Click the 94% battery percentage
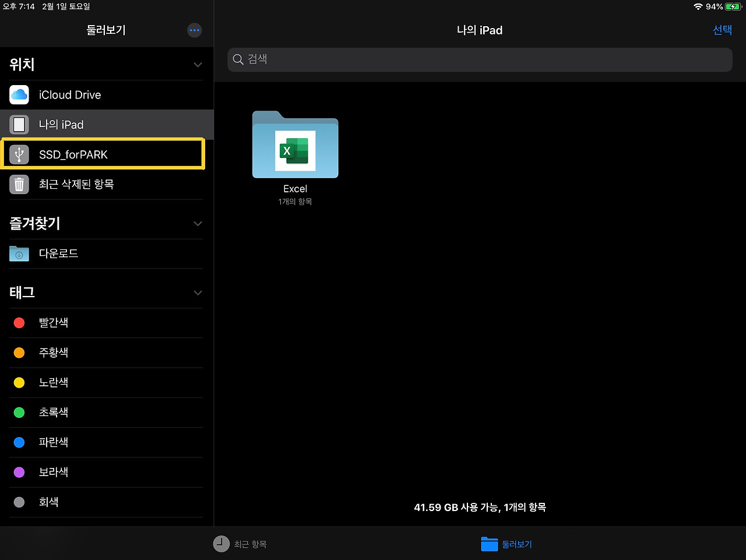746x560 pixels. (715, 6)
